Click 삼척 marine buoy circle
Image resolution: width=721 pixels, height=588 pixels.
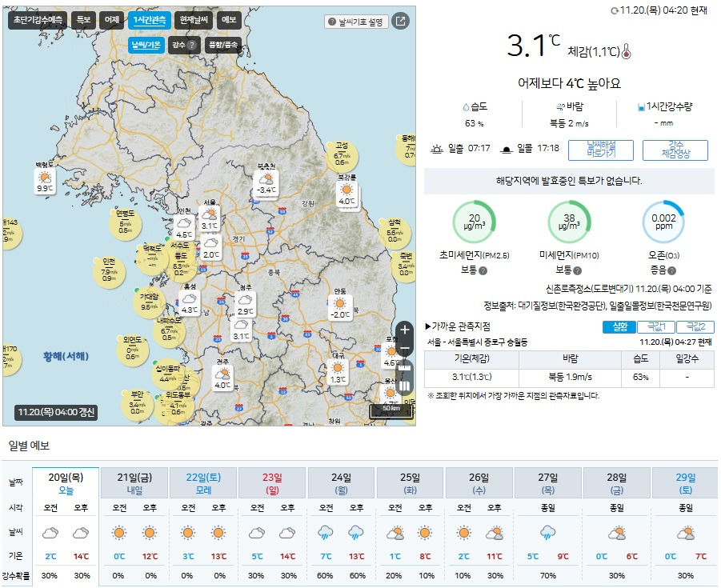(x=395, y=233)
